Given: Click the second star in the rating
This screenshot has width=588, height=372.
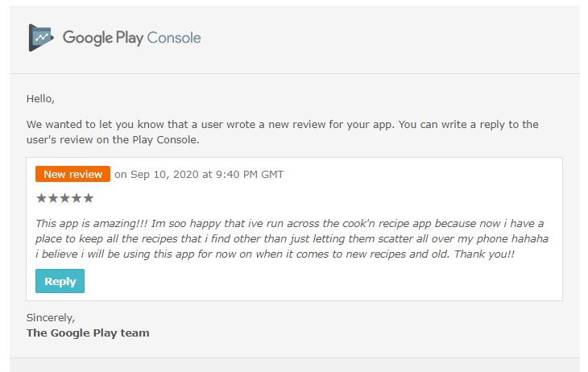Looking at the screenshot, I should click(x=53, y=198).
